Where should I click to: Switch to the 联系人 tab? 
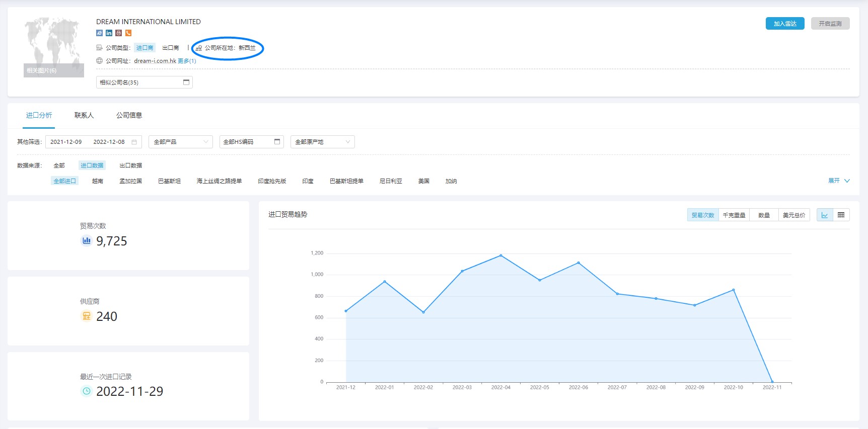tap(84, 115)
